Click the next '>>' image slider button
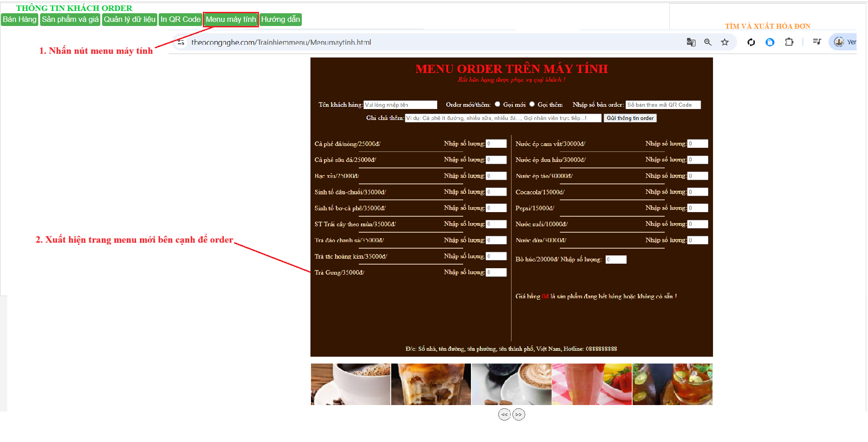Image resolution: width=868 pixels, height=442 pixels. click(518, 415)
